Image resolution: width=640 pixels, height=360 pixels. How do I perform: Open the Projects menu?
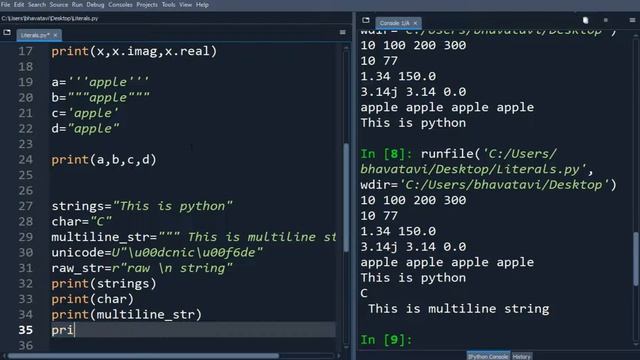pos(147,5)
